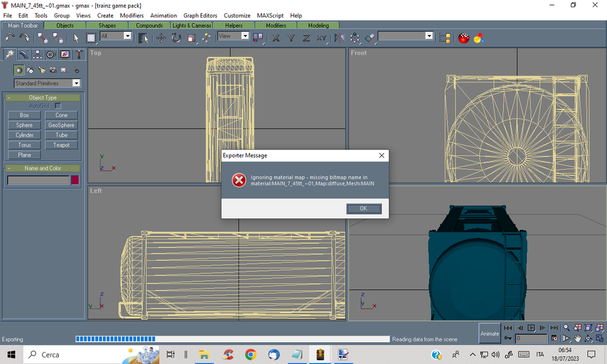Switch to the Lights & Cameras tab
Screen dimensions: 607x364
pyautogui.click(x=192, y=25)
